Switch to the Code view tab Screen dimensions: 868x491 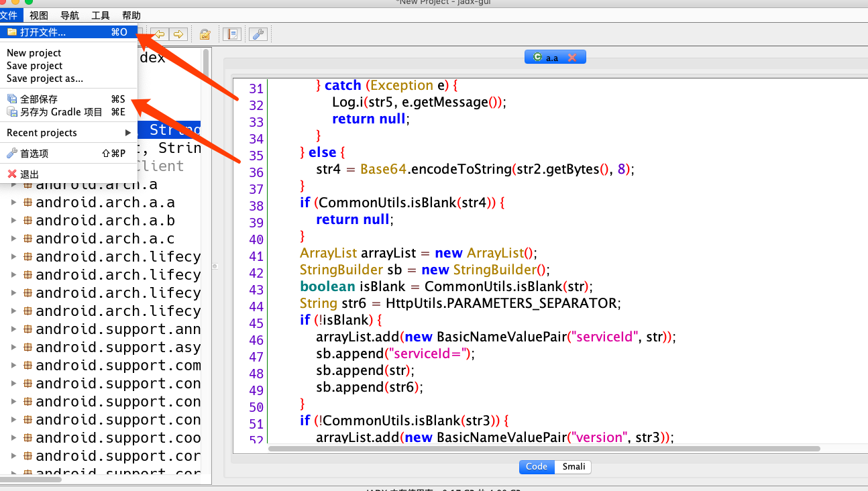tap(537, 467)
